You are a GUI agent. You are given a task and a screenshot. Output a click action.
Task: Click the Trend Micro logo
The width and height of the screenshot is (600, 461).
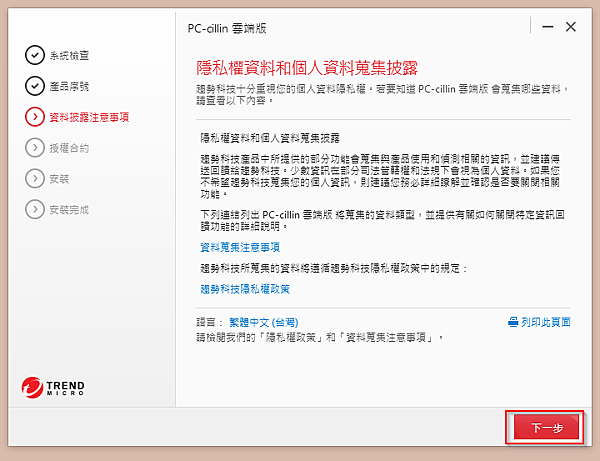(53, 388)
